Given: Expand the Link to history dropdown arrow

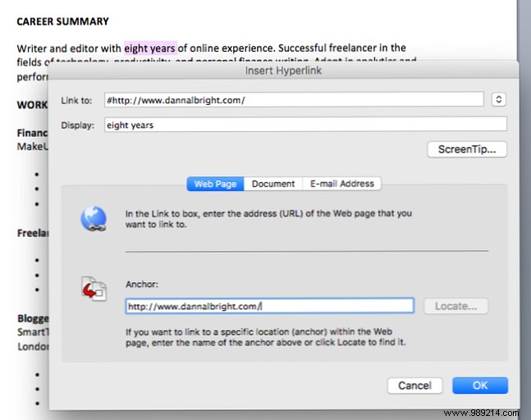Looking at the screenshot, I should [498, 100].
